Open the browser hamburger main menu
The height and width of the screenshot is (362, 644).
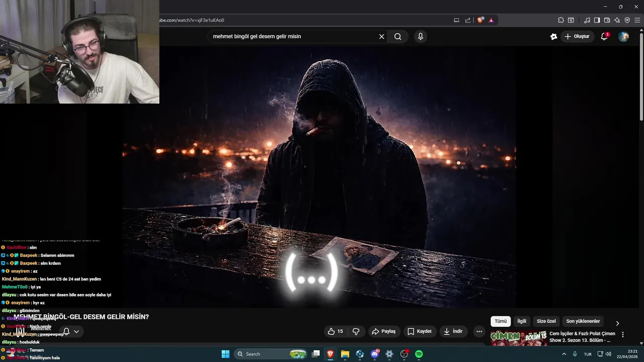(x=637, y=20)
